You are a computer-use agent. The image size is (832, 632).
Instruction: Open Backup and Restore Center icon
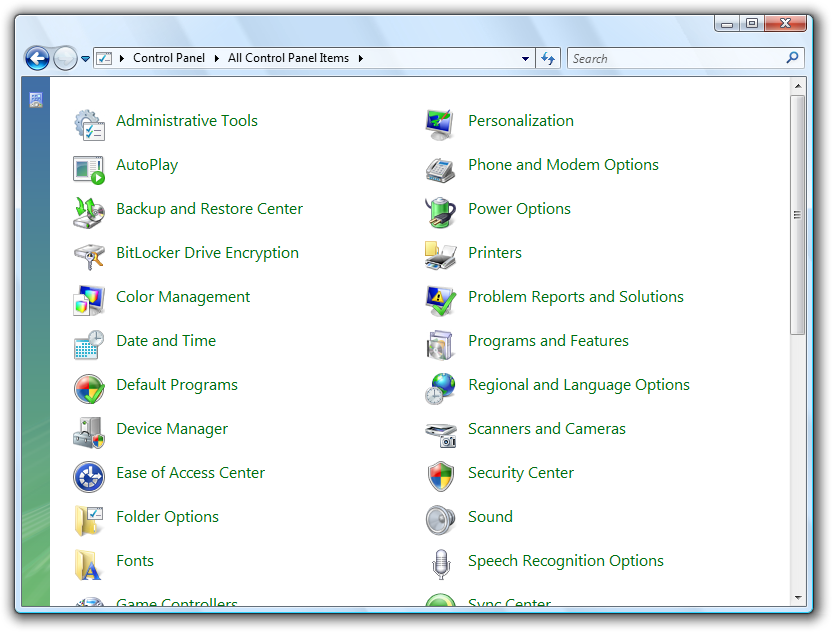(x=89, y=213)
